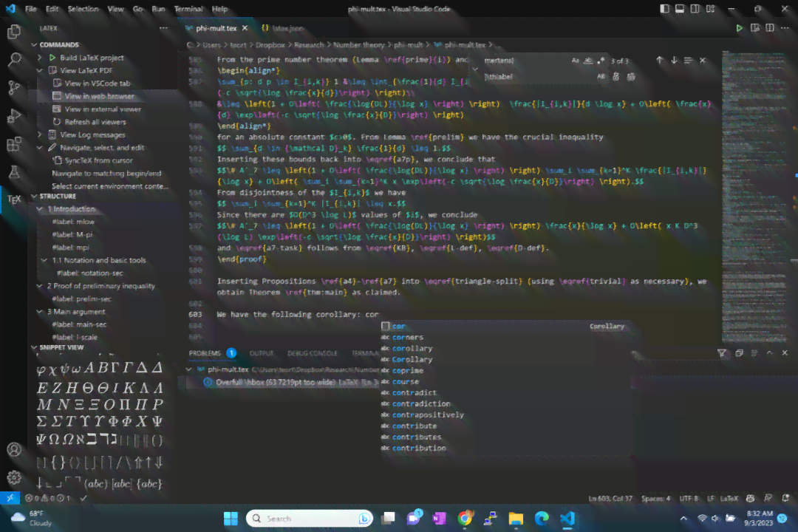798x532 pixels.
Task: Toggle the secondary side bar layout button
Action: pyautogui.click(x=695, y=9)
